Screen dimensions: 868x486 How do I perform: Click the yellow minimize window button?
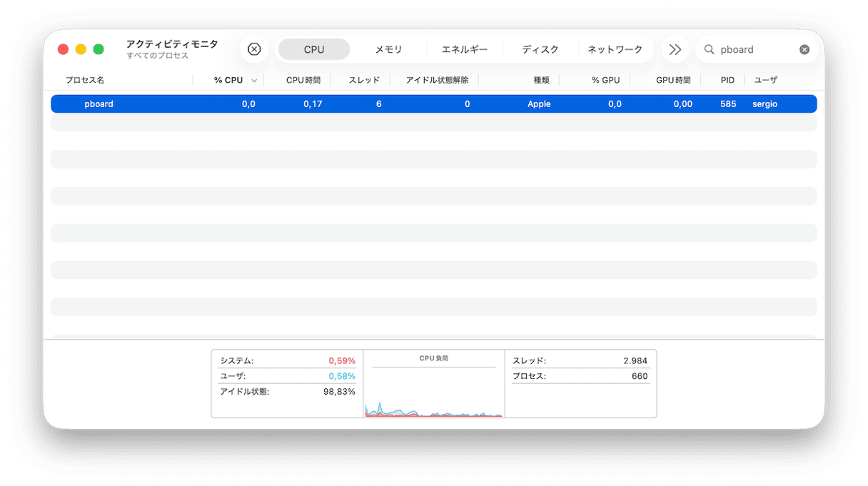click(x=81, y=49)
